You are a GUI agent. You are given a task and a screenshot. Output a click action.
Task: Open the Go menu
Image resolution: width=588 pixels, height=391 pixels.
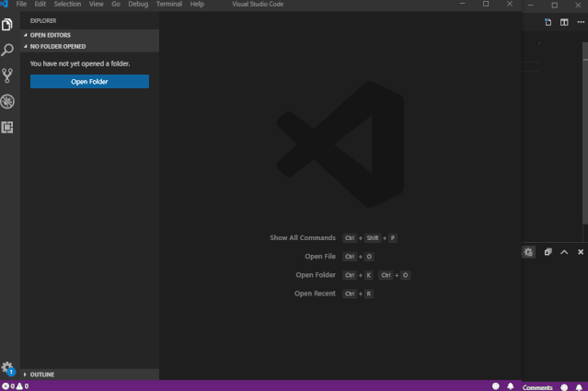click(116, 4)
